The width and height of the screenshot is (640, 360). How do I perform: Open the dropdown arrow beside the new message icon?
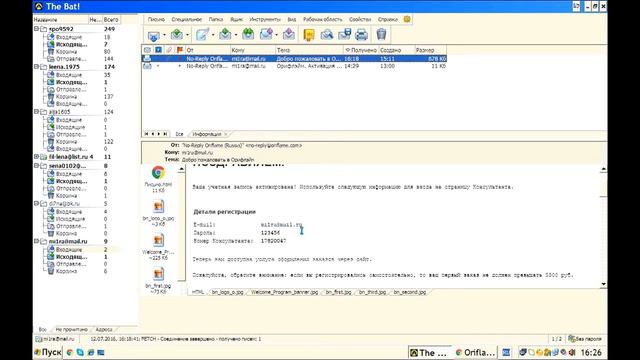pos(213,35)
